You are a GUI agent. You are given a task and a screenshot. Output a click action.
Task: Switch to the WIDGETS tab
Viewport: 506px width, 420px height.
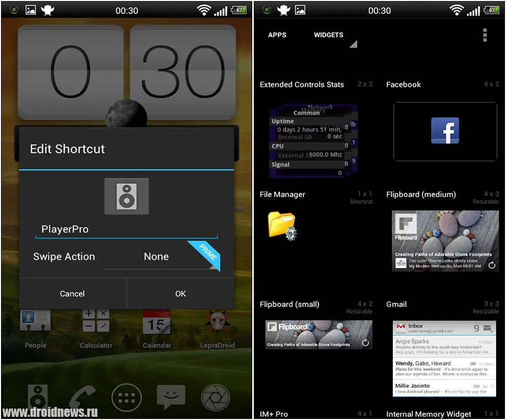(328, 35)
